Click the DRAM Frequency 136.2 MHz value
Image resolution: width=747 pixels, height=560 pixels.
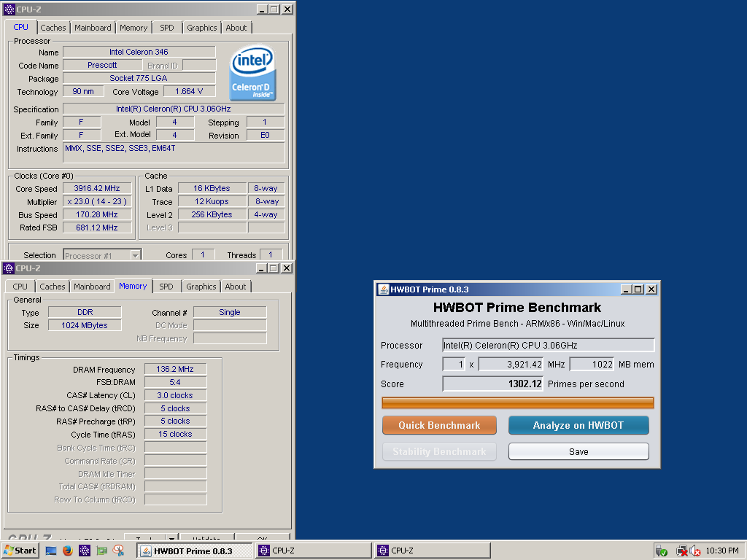tap(175, 369)
